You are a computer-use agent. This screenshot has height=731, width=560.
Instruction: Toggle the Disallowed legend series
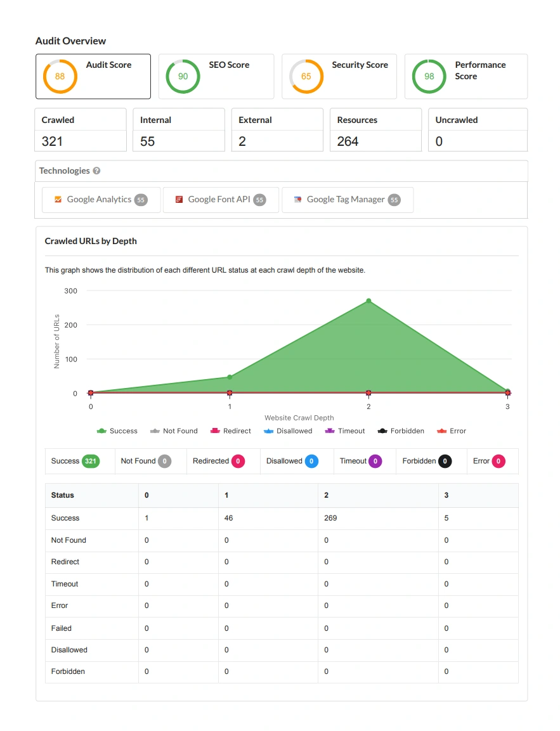pos(288,431)
